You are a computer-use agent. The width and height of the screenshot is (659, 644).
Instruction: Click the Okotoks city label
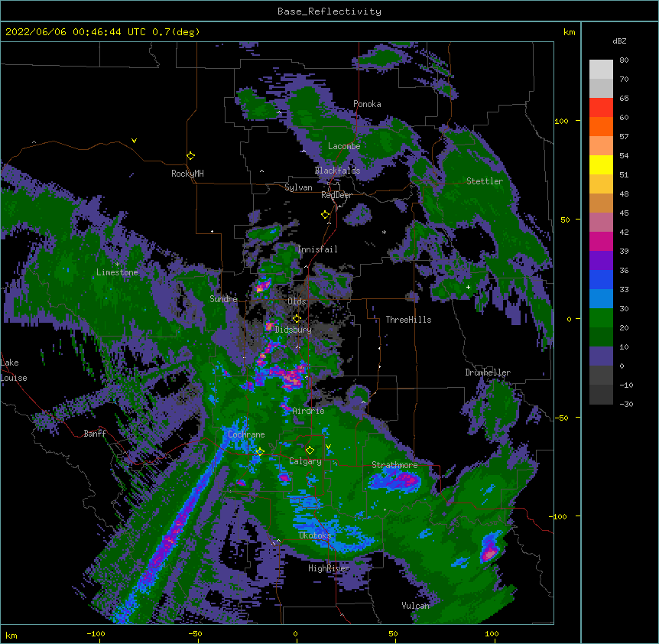click(315, 535)
